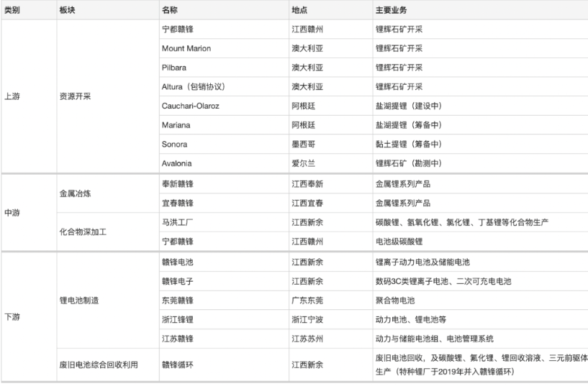588x389 pixels.
Task: Select the 金属冶炼 segment cell
Action: pyautogui.click(x=76, y=194)
